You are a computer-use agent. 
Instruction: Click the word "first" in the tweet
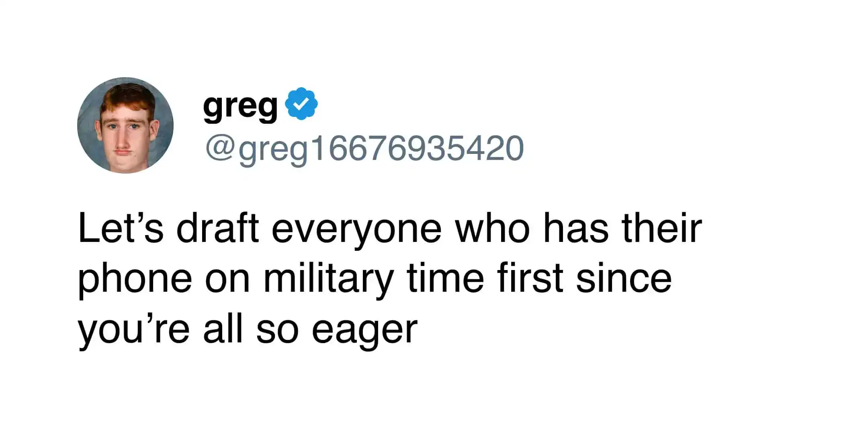pyautogui.click(x=530, y=278)
